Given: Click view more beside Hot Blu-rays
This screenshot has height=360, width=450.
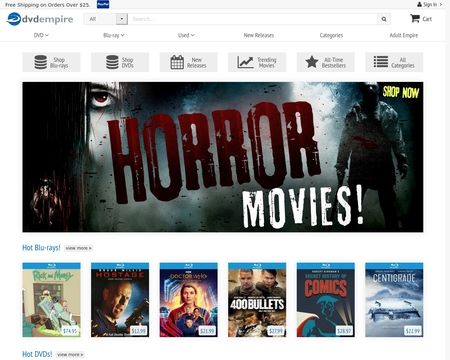Looking at the screenshot, I should tap(78, 248).
